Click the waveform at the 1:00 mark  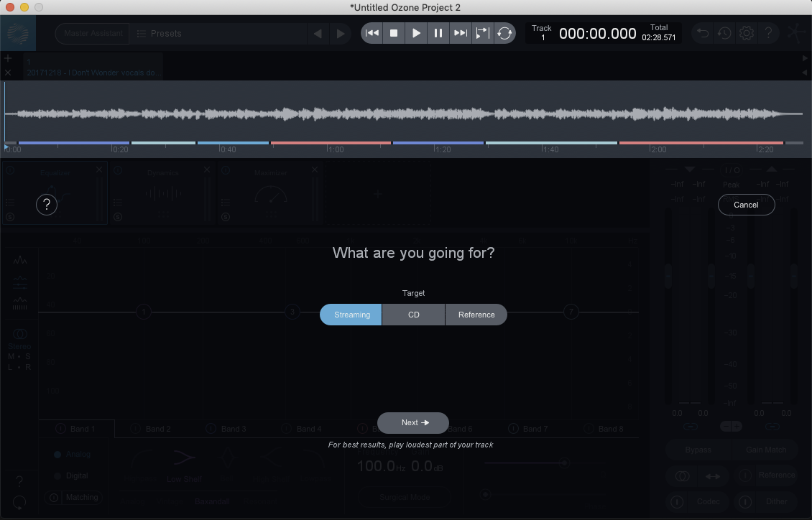tap(329, 114)
